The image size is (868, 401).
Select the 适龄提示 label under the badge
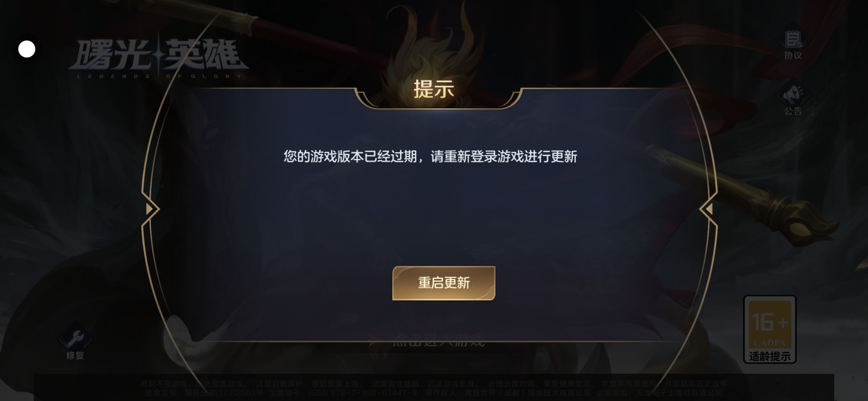770,356
